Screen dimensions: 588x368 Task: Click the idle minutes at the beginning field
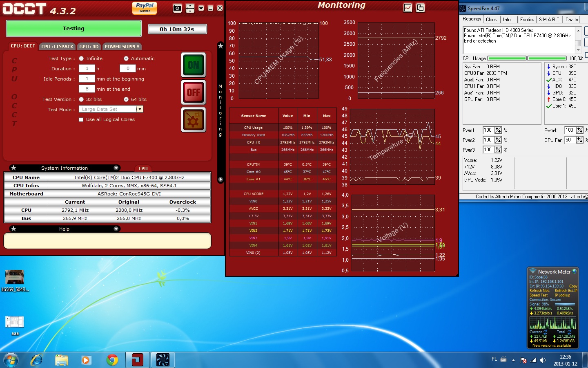87,79
